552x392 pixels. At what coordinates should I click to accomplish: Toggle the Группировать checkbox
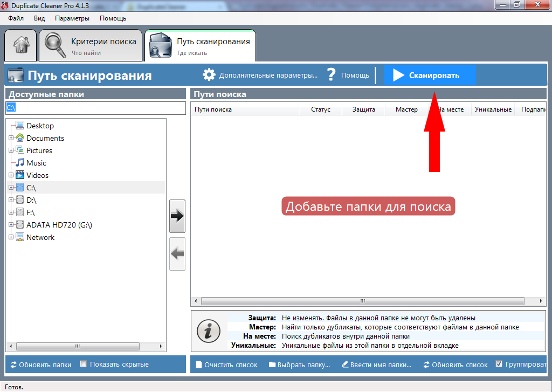pyautogui.click(x=499, y=364)
